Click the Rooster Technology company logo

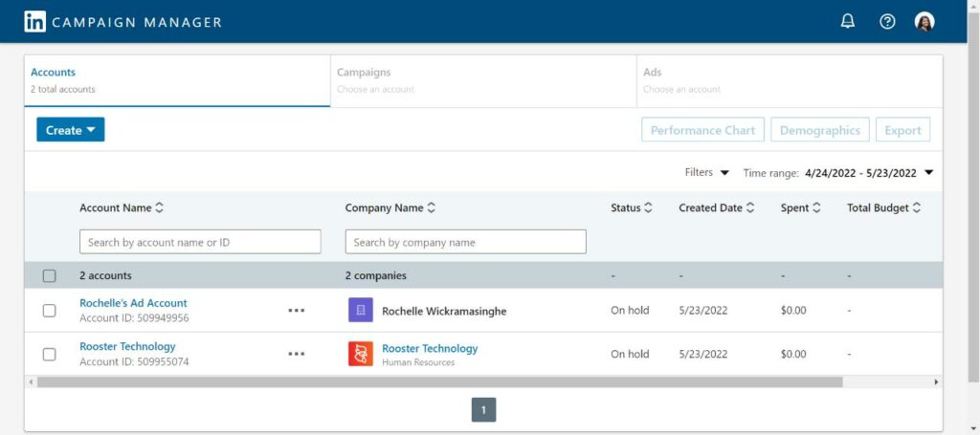click(x=361, y=354)
